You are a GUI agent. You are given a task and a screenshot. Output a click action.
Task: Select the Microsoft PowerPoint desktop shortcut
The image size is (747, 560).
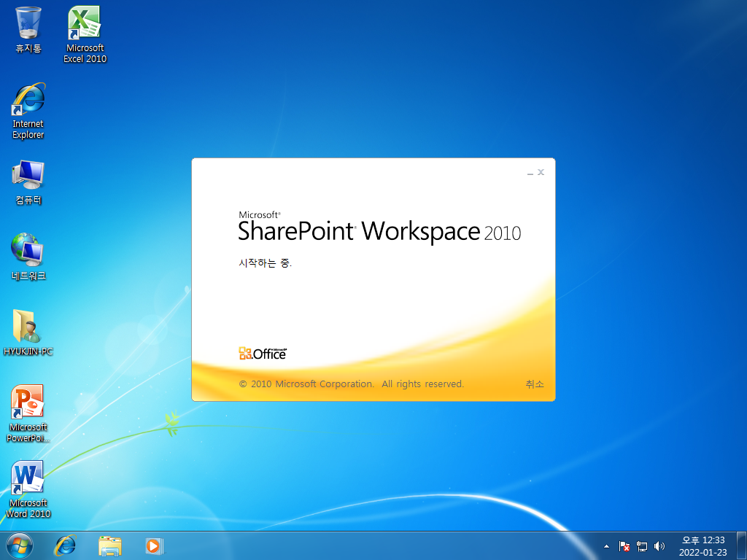coord(28,413)
